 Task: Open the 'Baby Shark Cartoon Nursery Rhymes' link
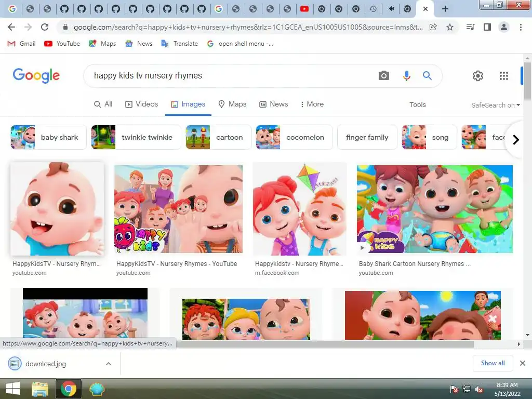tap(415, 263)
